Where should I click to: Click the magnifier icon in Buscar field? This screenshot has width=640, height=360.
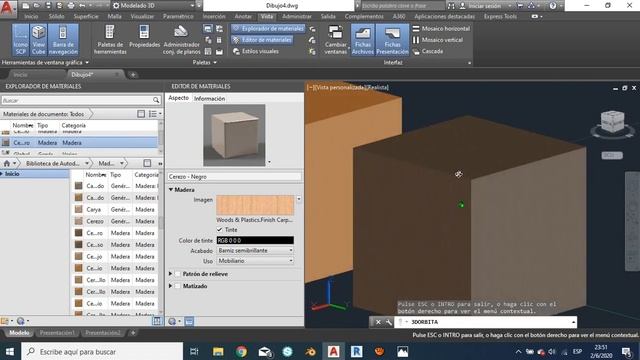coord(156,100)
